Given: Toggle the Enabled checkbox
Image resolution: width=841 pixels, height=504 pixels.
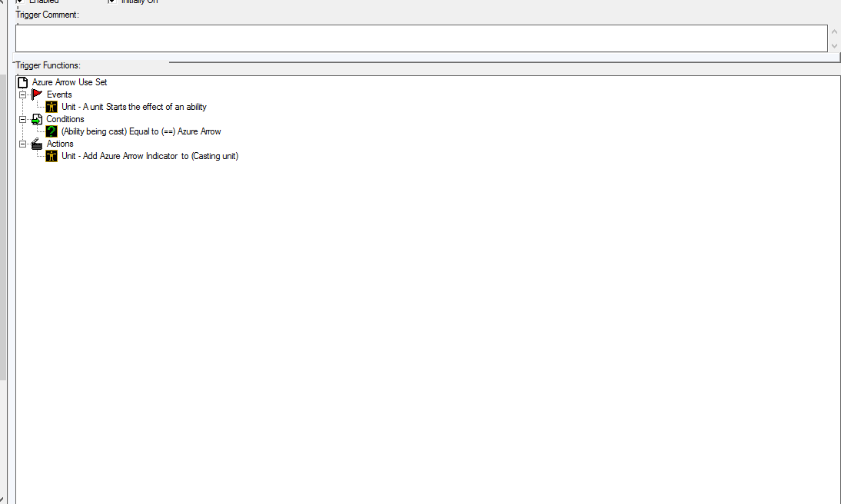Looking at the screenshot, I should [x=20, y=2].
